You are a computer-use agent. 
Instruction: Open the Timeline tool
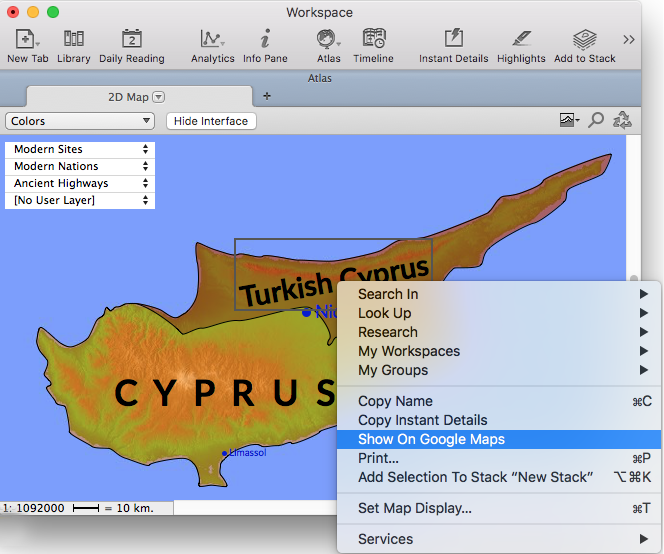tap(373, 40)
